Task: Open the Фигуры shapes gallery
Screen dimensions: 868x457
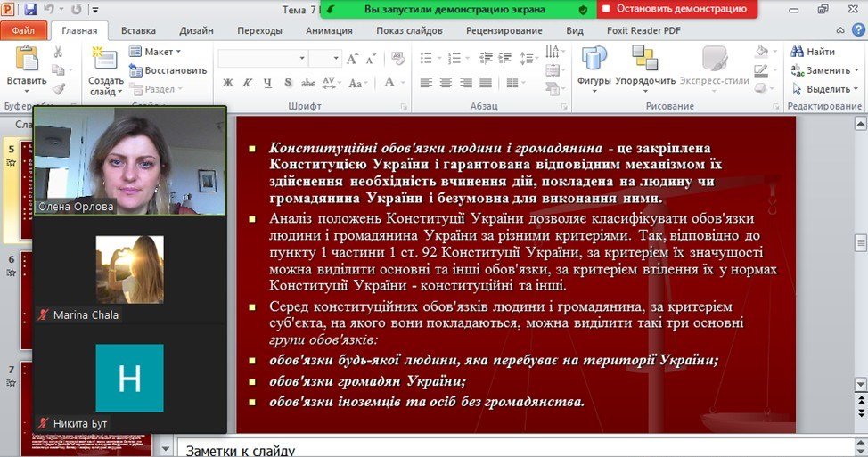Action: [x=594, y=68]
